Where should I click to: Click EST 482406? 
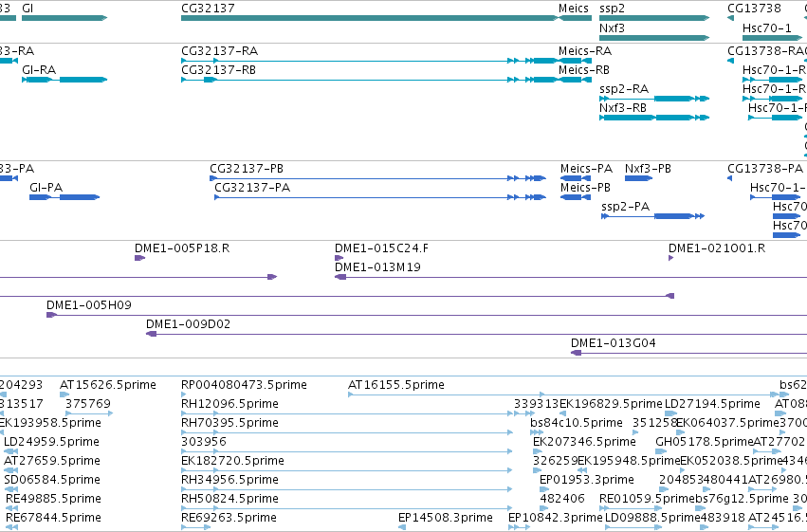click(544, 509)
